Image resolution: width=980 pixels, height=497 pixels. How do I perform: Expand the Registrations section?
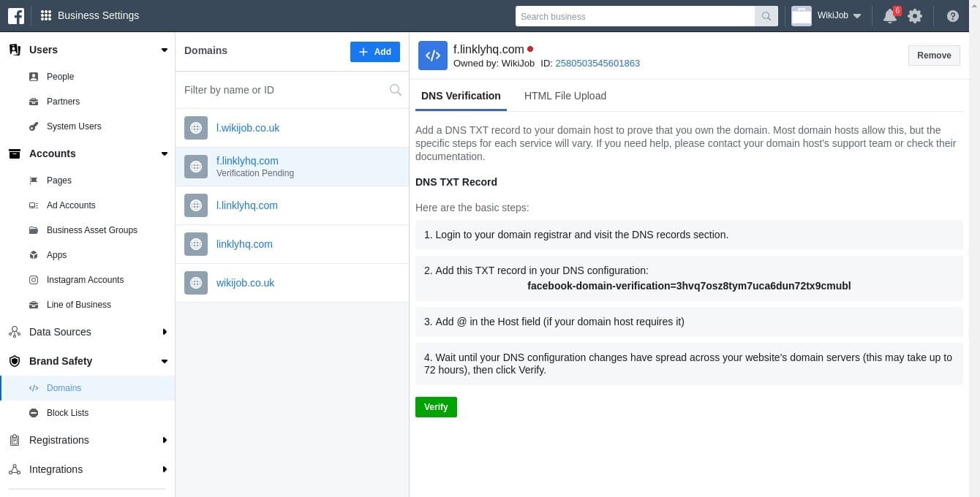[59, 440]
